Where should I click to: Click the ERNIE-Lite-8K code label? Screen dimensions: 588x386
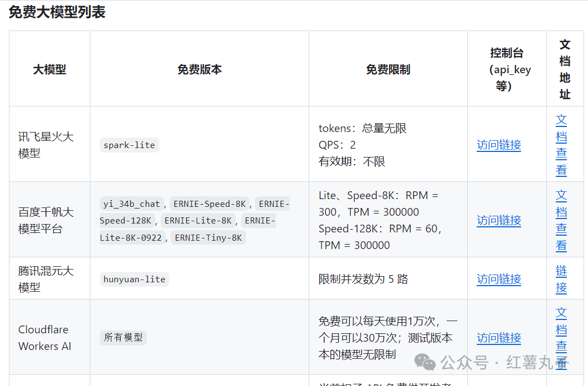(x=198, y=221)
